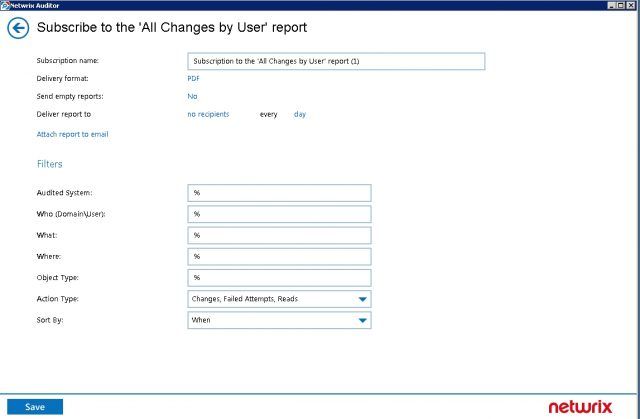Click the Netwrix Auditor title bar icon

point(5,5)
